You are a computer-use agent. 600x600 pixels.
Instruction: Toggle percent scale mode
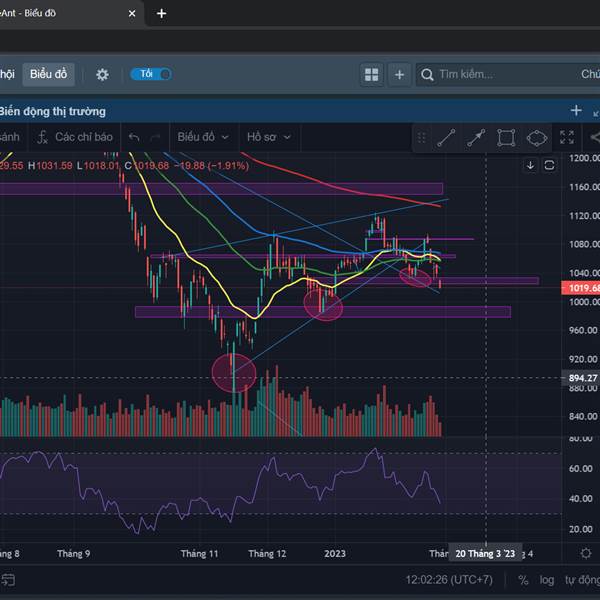pos(524,579)
